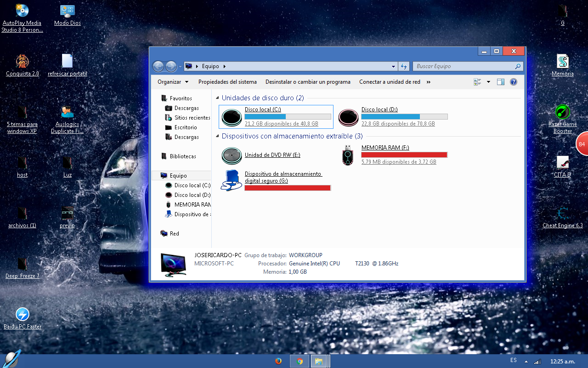Image resolution: width=588 pixels, height=368 pixels.
Task: Open the Modo Dios desktop icon
Action: 68,16
